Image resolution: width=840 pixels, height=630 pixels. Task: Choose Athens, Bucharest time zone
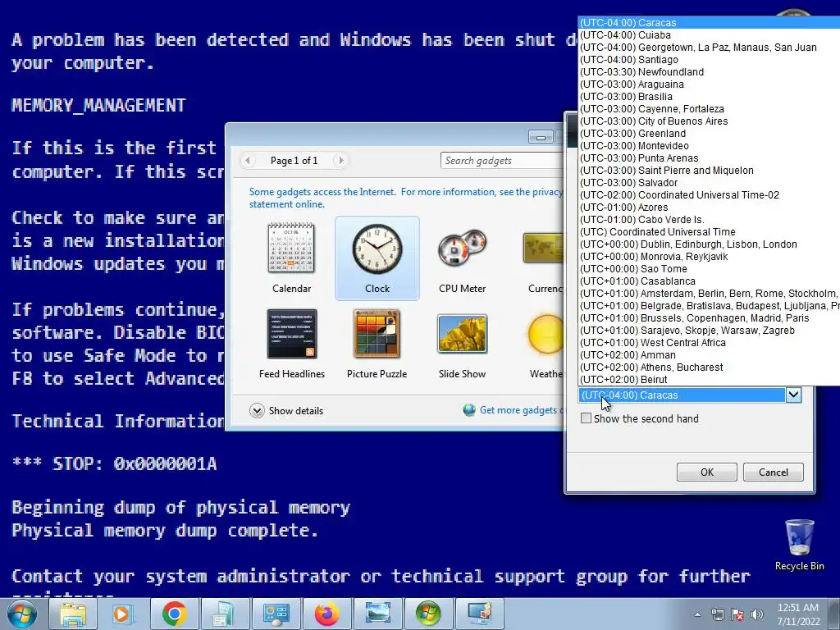pyautogui.click(x=710, y=367)
